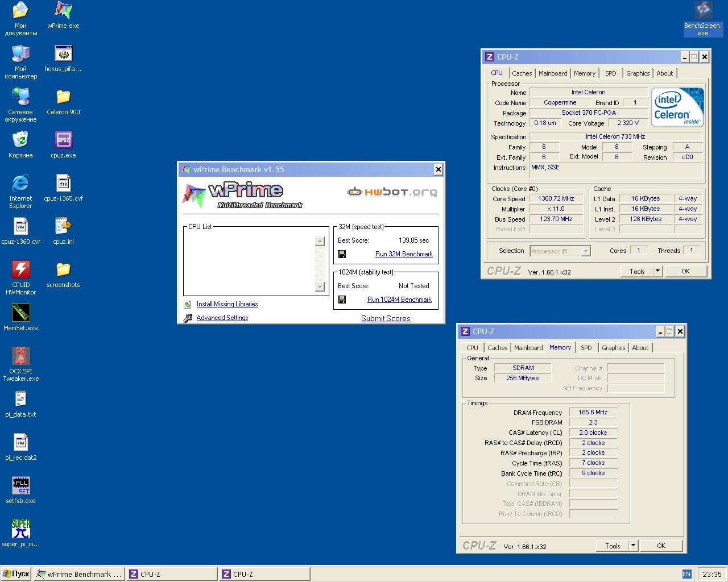Viewport: 728px width, 582px height.
Task: Click Run 32M Benchmark link
Action: [404, 254]
